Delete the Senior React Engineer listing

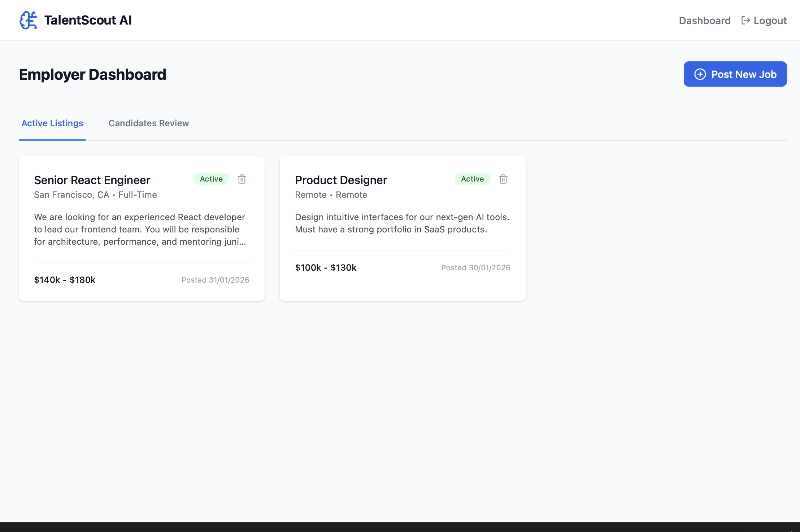[x=242, y=179]
